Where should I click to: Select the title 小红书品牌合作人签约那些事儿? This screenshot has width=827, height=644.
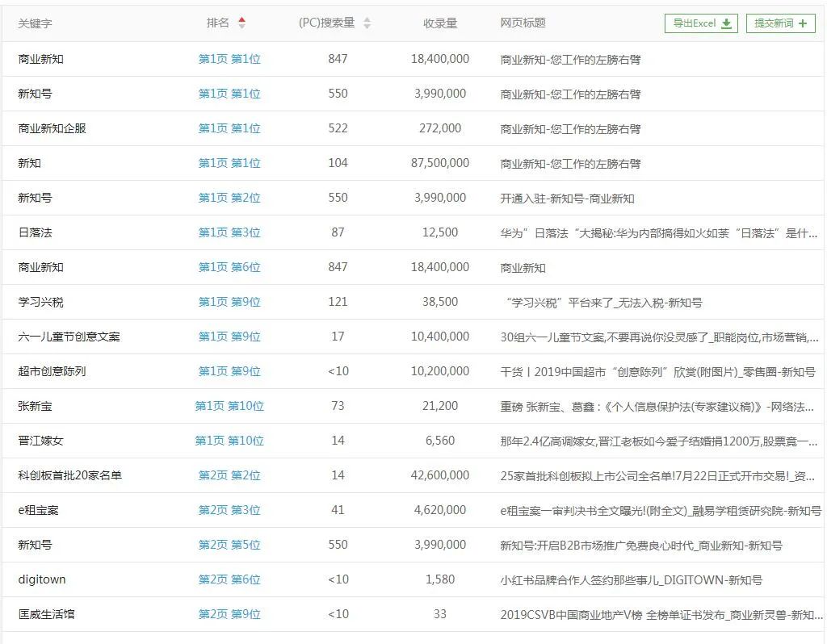tap(631, 580)
